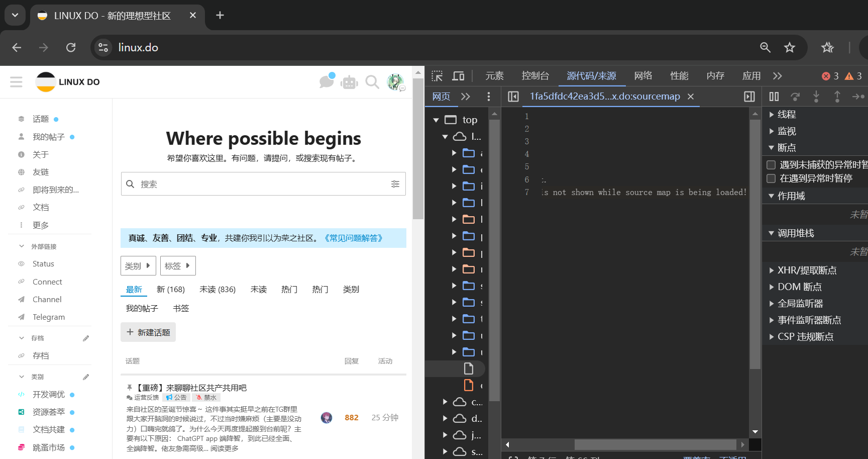Open the 书签 filter link
868x459 pixels.
pyautogui.click(x=181, y=309)
